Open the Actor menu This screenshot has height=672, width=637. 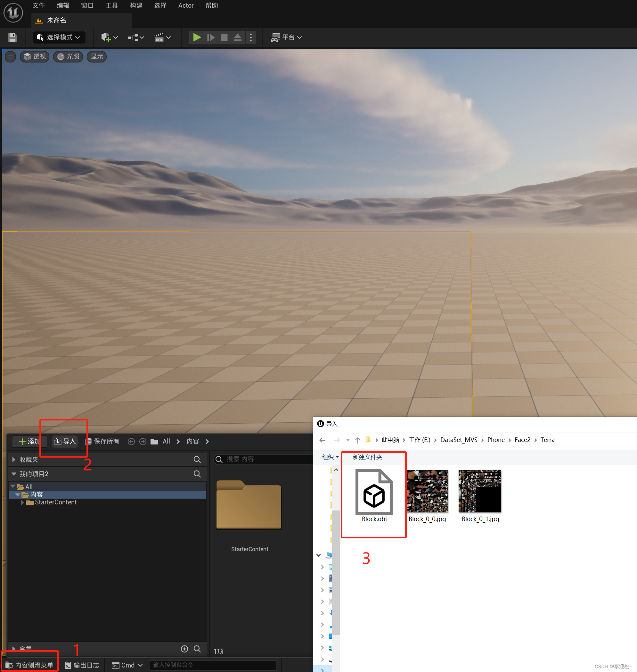186,5
